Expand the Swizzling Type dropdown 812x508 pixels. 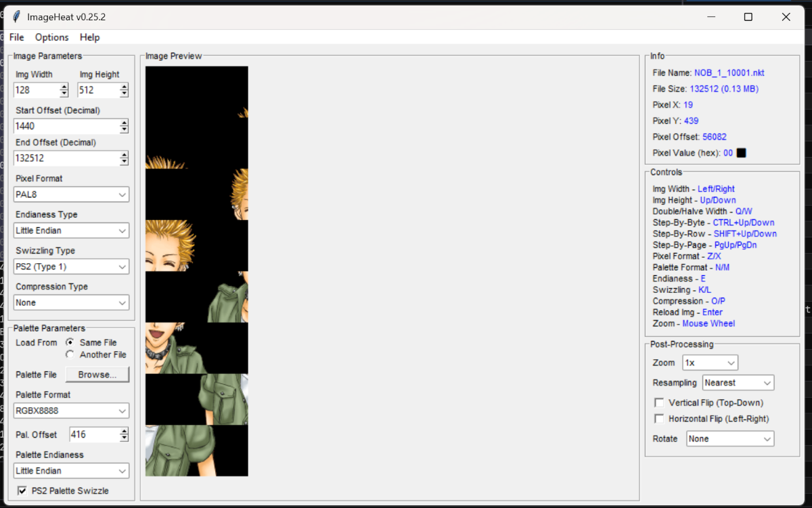tap(71, 267)
